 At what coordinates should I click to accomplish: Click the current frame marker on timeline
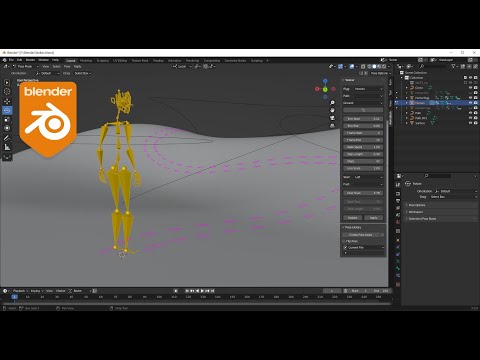pos(14,297)
